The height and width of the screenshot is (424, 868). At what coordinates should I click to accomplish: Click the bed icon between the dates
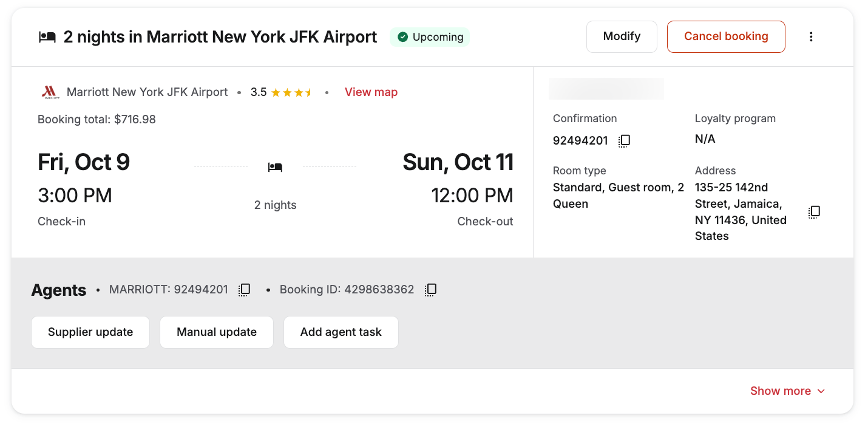pyautogui.click(x=275, y=166)
